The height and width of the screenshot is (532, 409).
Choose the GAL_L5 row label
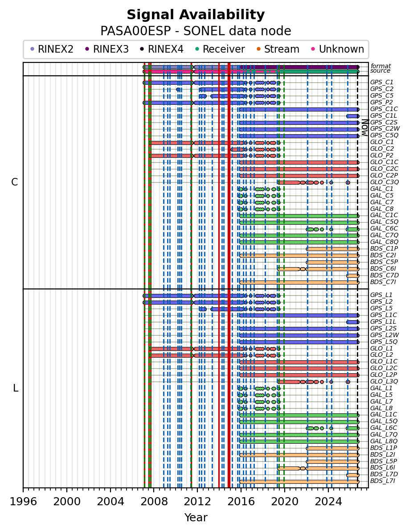tap(381, 395)
